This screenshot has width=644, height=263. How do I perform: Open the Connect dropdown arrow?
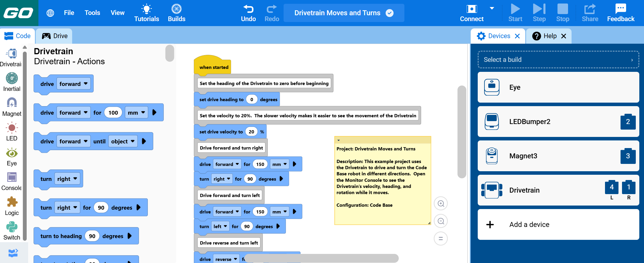click(x=492, y=8)
